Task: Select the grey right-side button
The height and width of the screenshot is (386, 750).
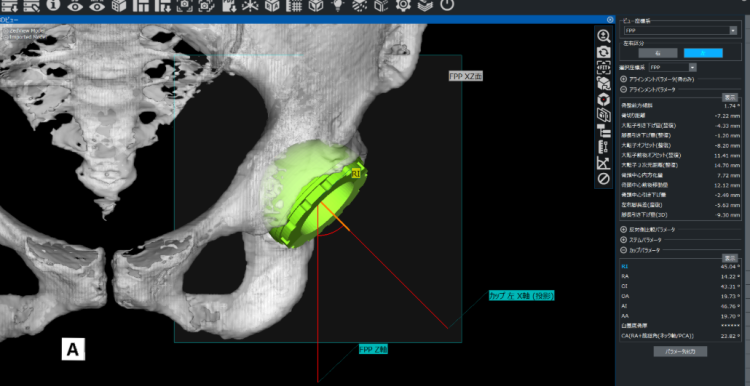Action: click(x=658, y=53)
